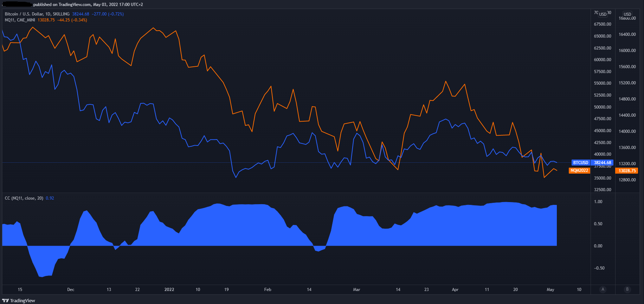
Task: Click the 19 date label on the time axis
Action: [x=226, y=290]
